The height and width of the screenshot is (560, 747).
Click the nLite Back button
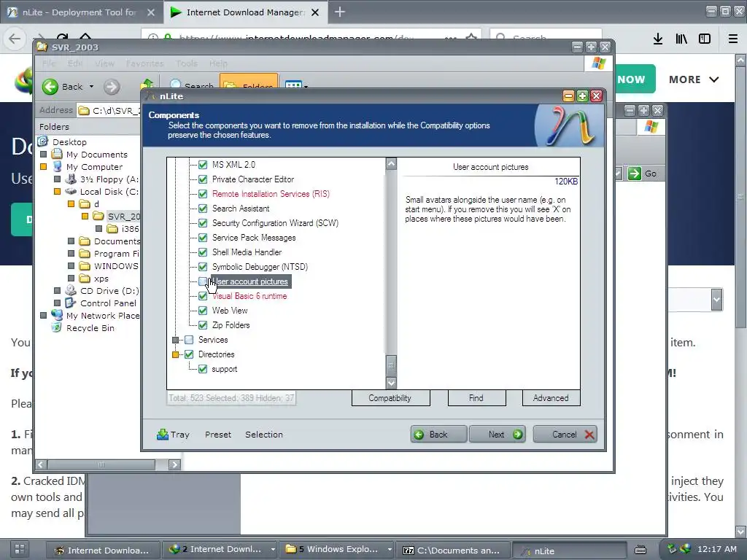click(x=438, y=435)
